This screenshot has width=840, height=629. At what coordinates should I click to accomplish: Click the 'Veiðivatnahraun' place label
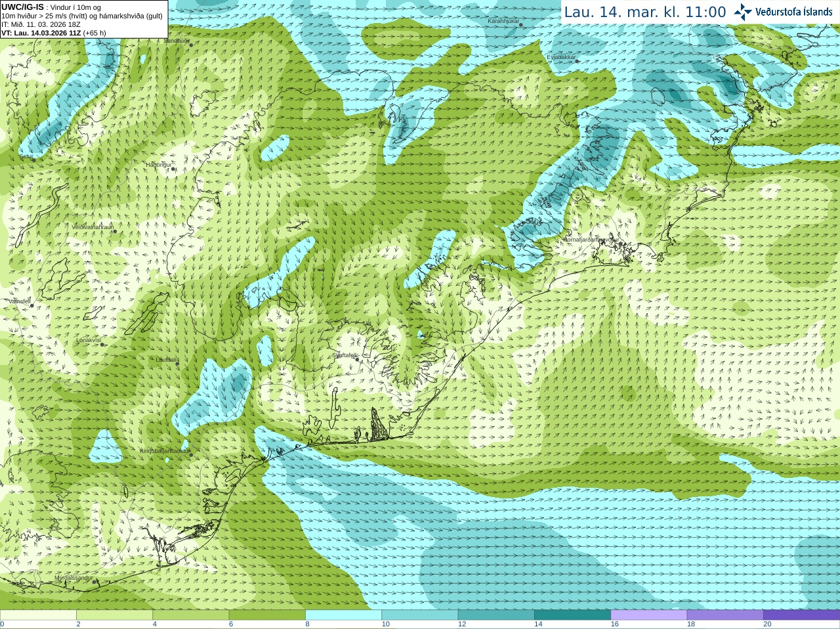[93, 227]
